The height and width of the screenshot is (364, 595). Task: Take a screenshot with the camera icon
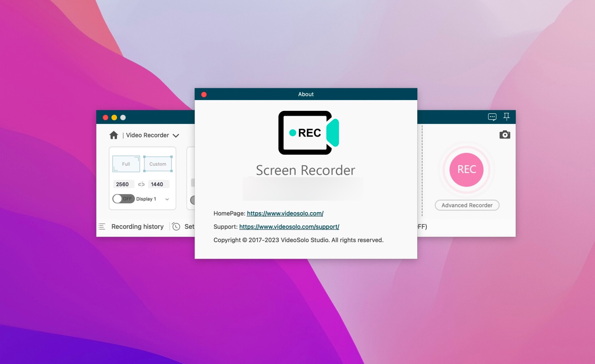pos(505,135)
